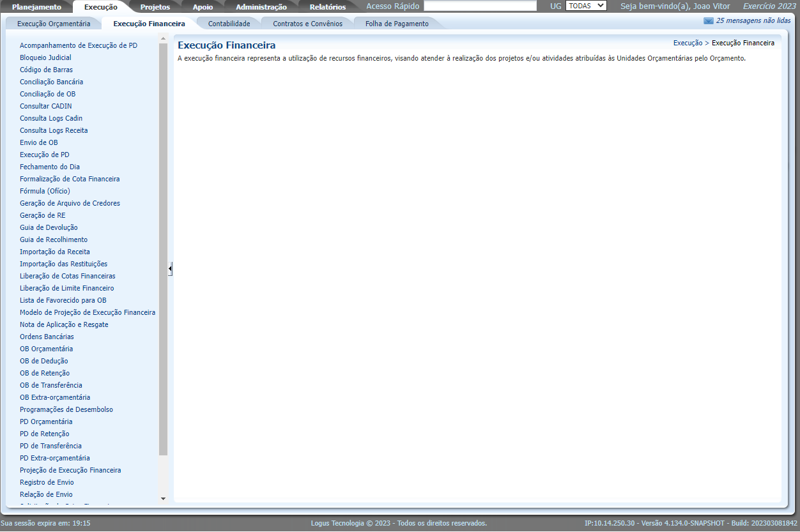The image size is (800, 532).
Task: Open Fechamento do Dia in the sidebar
Action: (50, 167)
